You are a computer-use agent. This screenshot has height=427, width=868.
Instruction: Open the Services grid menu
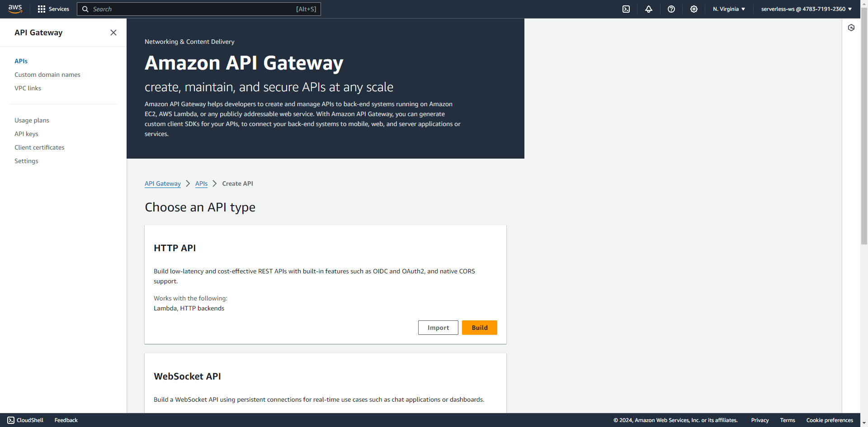(x=53, y=9)
